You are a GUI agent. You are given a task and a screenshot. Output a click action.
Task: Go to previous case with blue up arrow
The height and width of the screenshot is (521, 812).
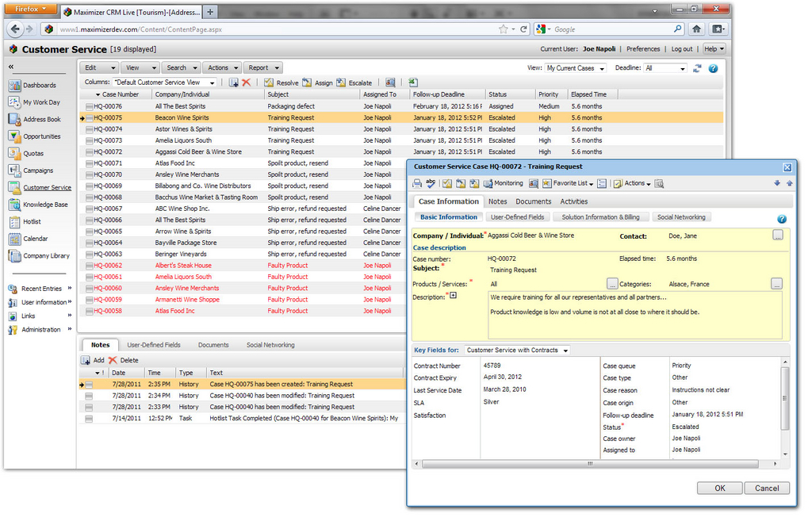click(x=789, y=183)
